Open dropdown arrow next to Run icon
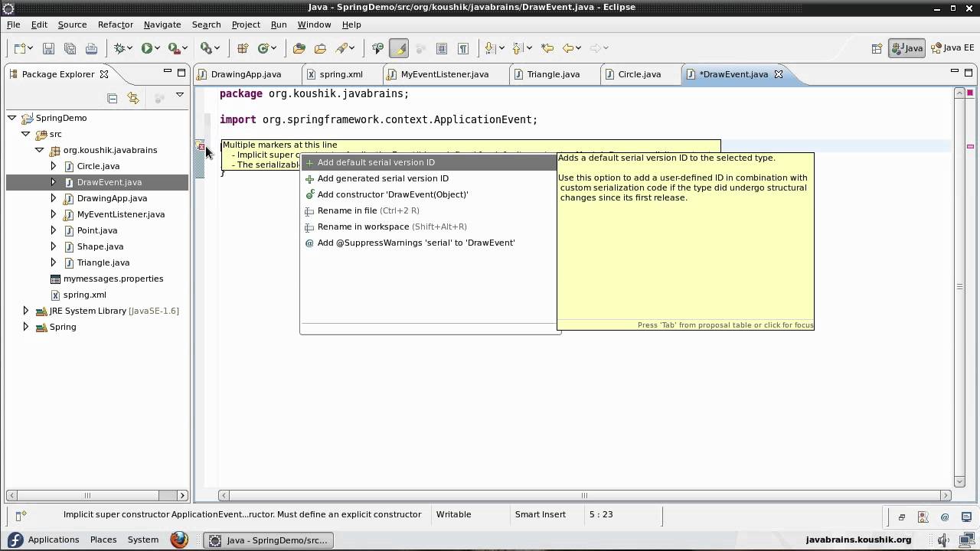The width and height of the screenshot is (980, 551). pyautogui.click(x=157, y=48)
